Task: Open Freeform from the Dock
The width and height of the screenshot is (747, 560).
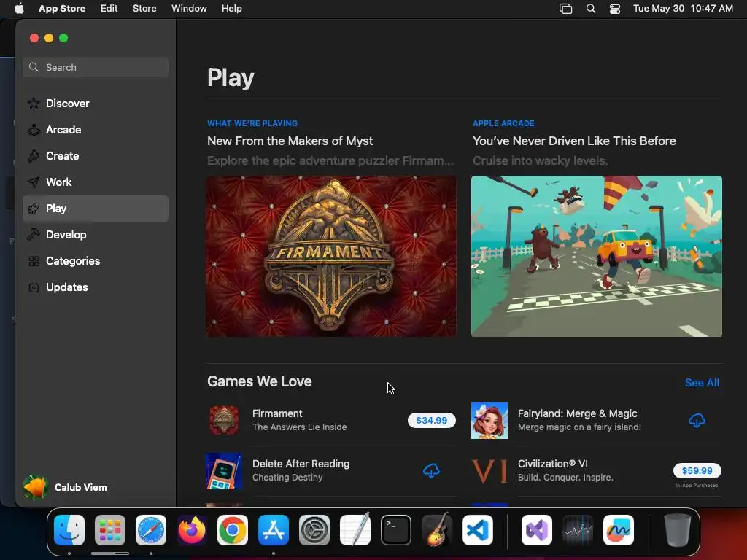Action: [x=619, y=530]
